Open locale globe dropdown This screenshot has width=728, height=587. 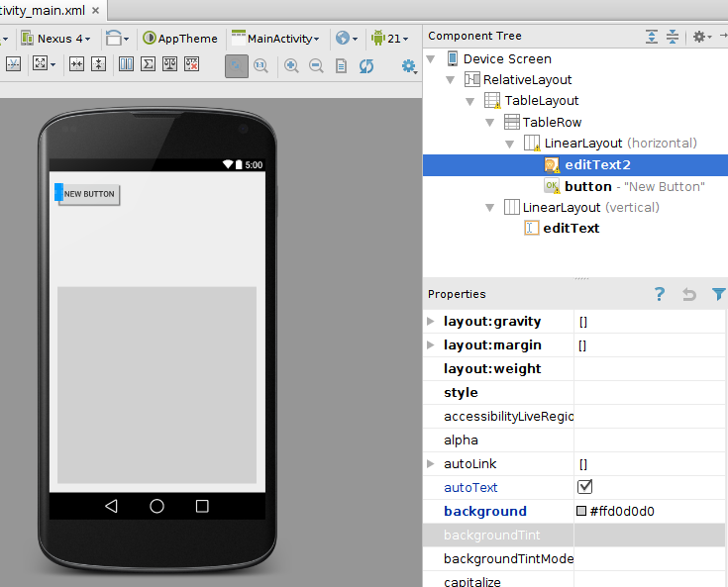[x=347, y=38]
